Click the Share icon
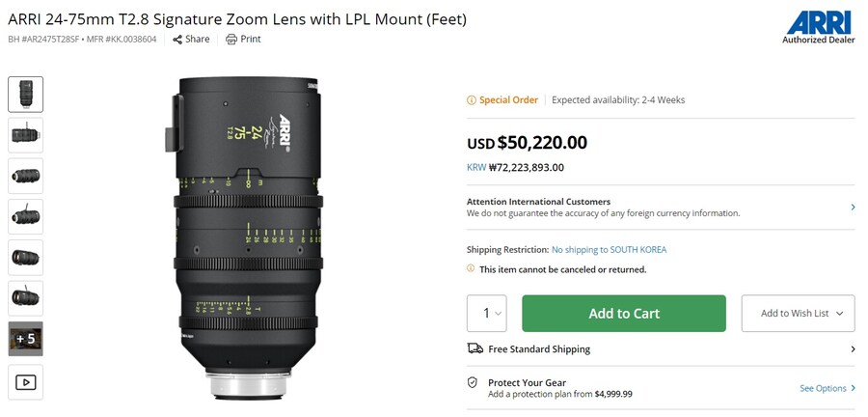This screenshot has height=417, width=868. (177, 40)
